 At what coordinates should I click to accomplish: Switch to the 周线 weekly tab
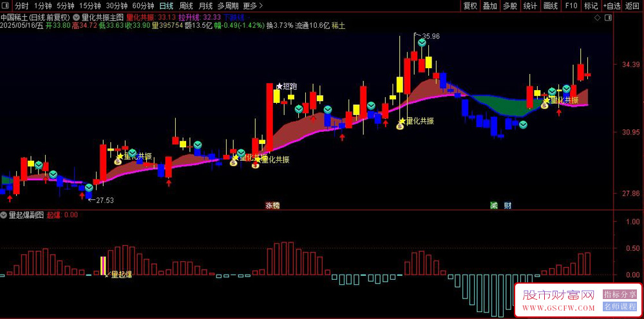[186, 6]
